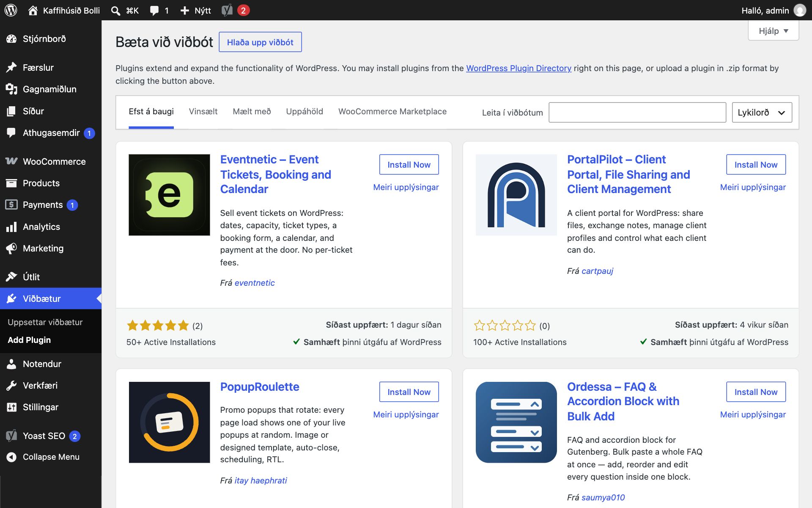Viewport: 812px width, 508px height.
Task: Open the WordPress Plugin Directory link
Action: (x=518, y=68)
